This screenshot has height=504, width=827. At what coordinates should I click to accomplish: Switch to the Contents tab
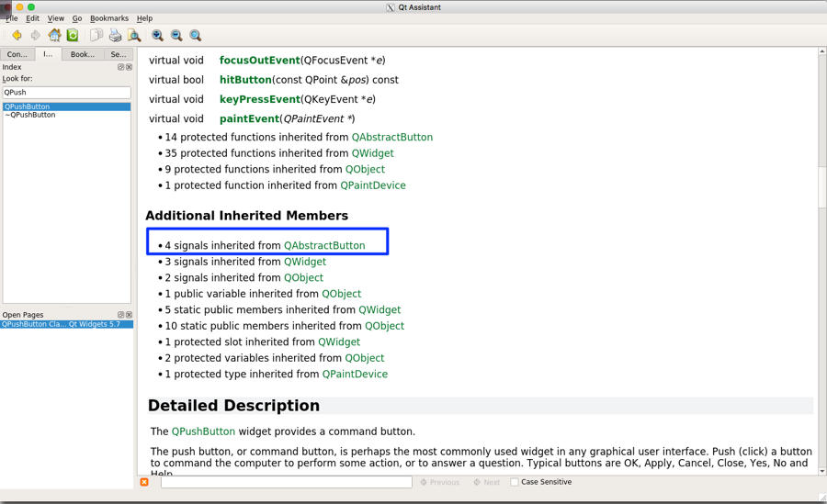[17, 54]
